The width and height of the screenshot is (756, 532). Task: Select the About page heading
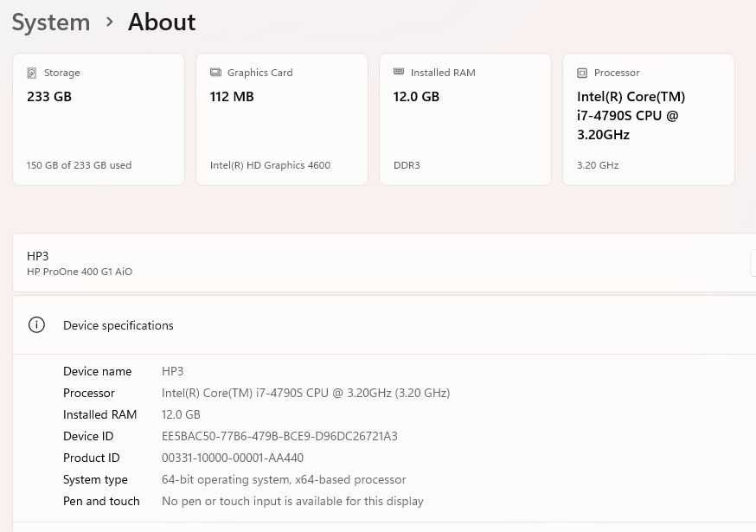(x=162, y=22)
